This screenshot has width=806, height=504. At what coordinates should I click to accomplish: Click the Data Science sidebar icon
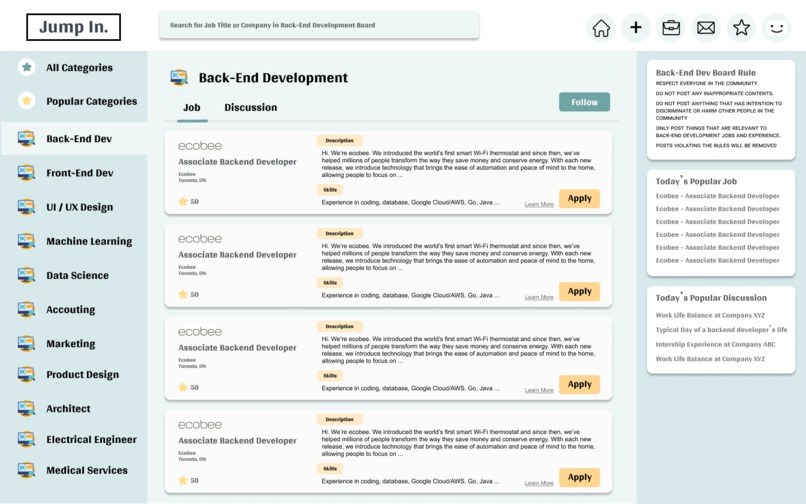[26, 275]
